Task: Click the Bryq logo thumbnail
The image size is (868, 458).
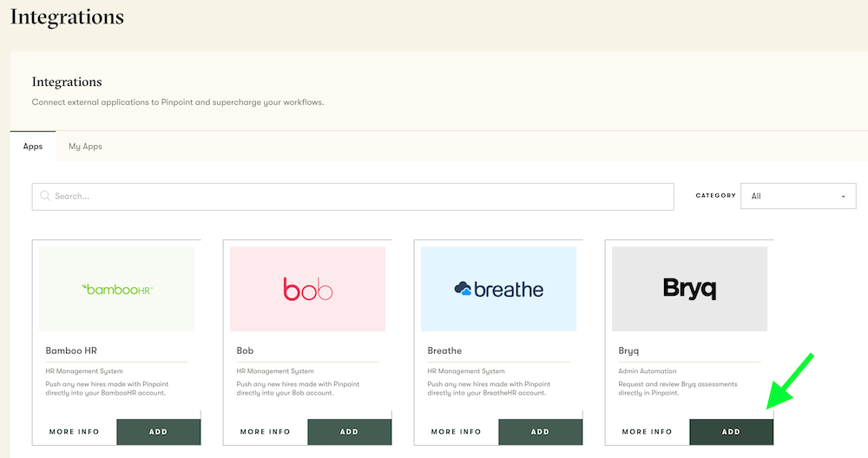Action: [689, 289]
